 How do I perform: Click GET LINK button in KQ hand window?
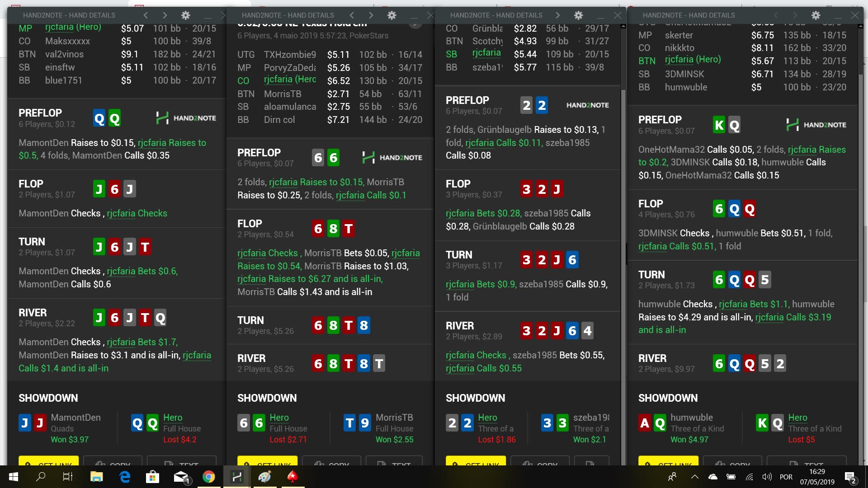point(668,461)
